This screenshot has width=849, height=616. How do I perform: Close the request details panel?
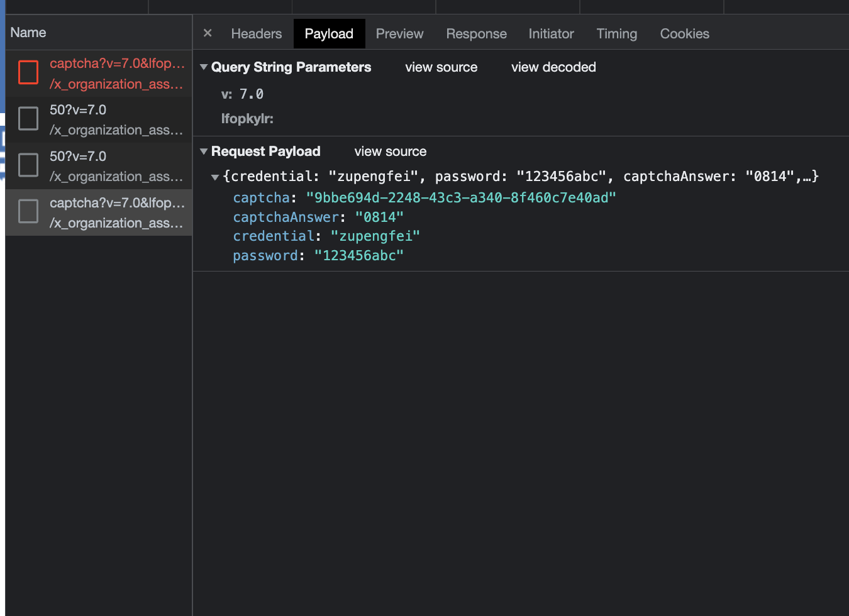coord(208,33)
